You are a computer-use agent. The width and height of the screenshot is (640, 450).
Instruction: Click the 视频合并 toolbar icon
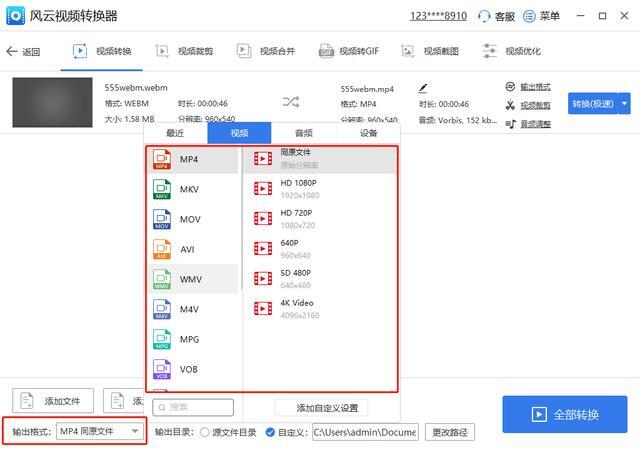click(x=244, y=51)
